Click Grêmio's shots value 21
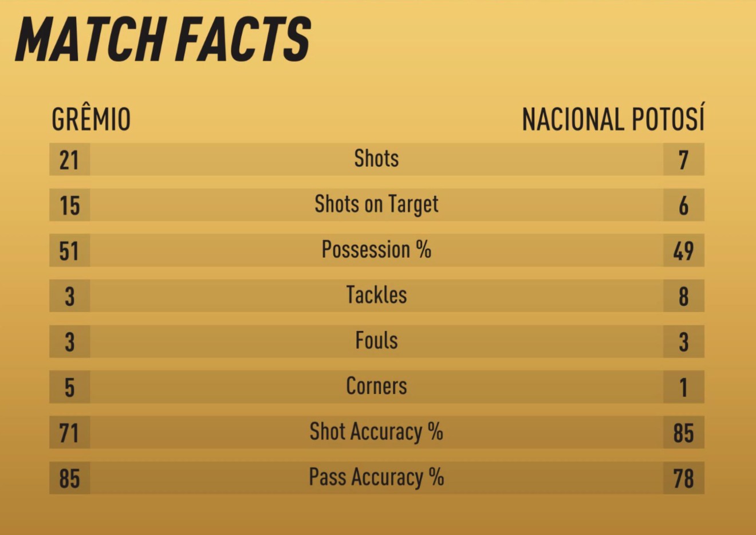 (69, 160)
